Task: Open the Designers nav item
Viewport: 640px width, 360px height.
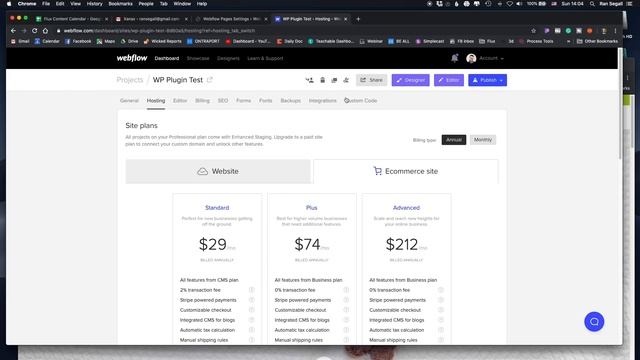Action: tap(228, 58)
